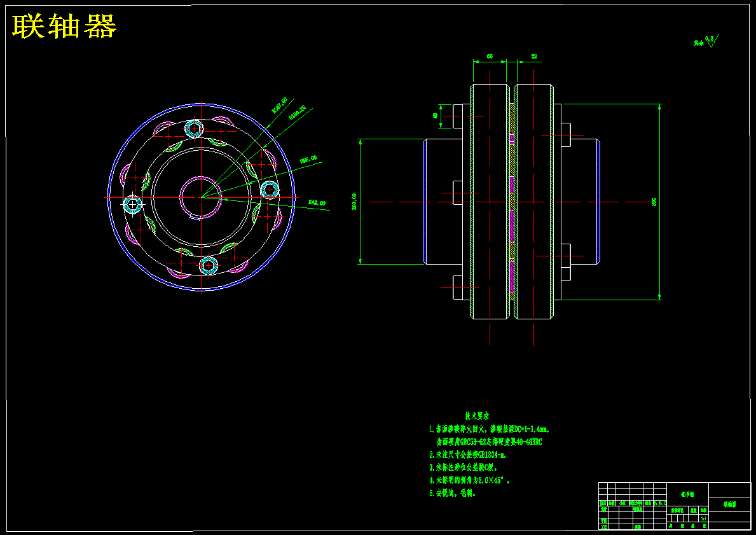
Task: Click the hardness line containing 40-48HRC
Action: 489,442
